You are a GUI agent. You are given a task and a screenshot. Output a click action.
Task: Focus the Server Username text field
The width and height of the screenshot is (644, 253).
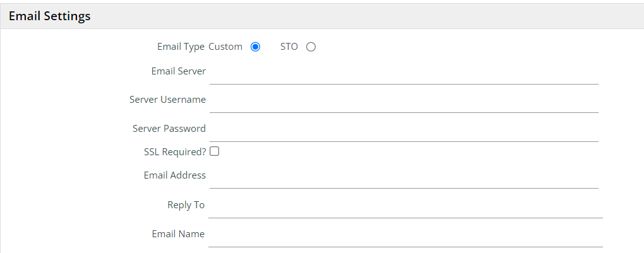[x=403, y=102]
